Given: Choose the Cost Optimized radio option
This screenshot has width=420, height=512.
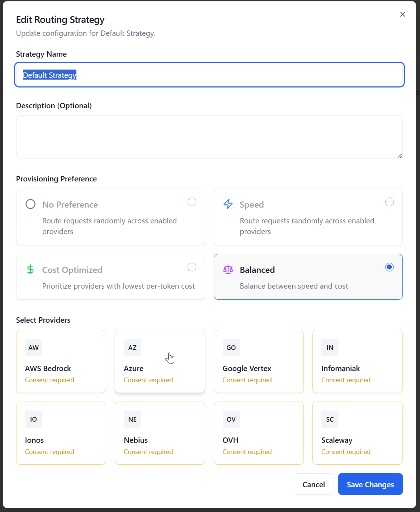Looking at the screenshot, I should 192,267.
